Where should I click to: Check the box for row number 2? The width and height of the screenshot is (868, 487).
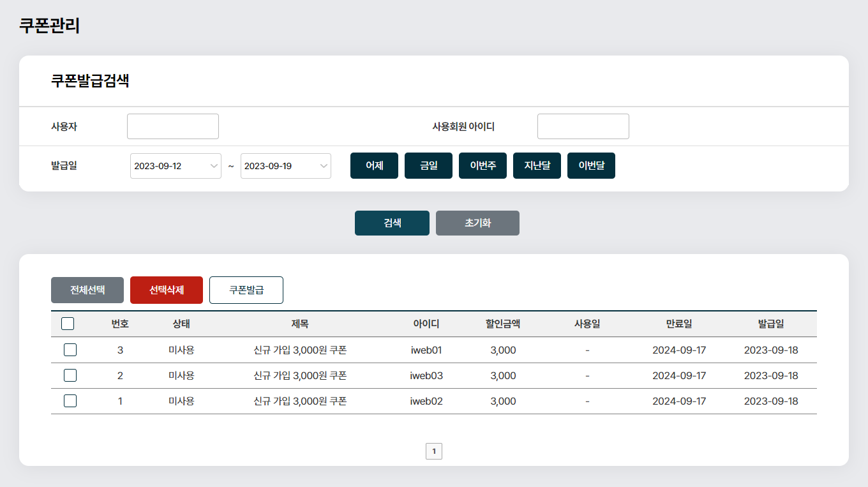[x=70, y=375]
